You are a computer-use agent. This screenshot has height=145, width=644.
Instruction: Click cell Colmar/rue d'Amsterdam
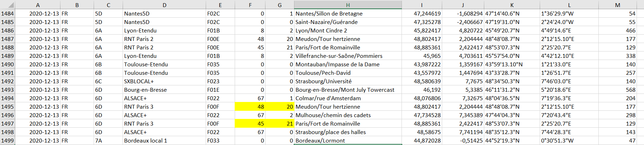348,98
